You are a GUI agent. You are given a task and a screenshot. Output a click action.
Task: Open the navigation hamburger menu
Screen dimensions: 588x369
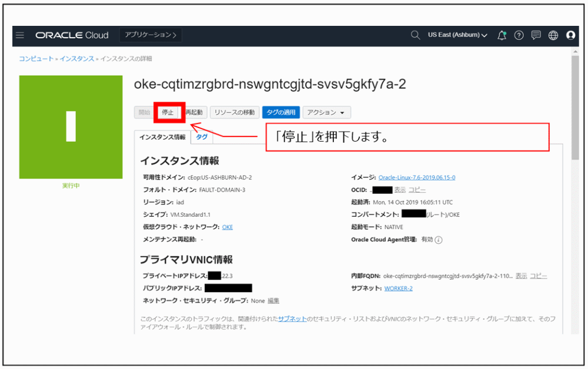tap(20, 35)
